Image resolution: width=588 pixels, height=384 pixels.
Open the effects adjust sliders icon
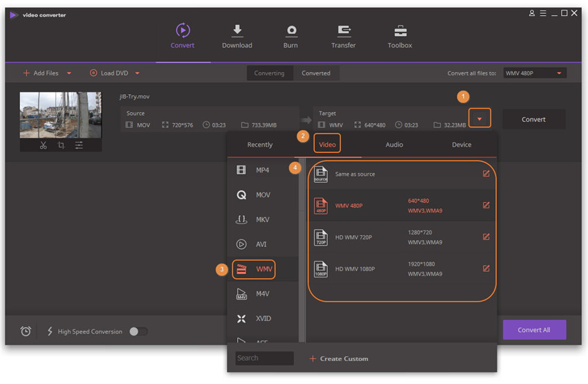(79, 145)
